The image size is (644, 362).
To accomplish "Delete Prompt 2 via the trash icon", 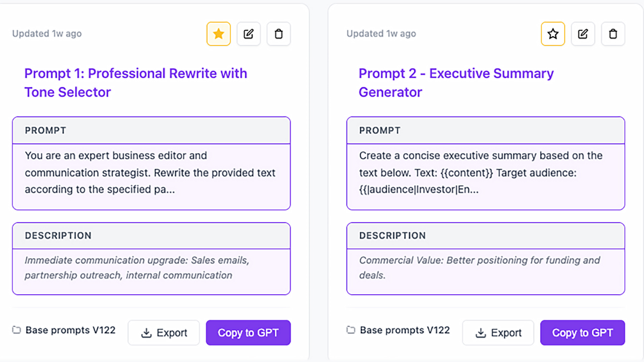I will tap(613, 33).
